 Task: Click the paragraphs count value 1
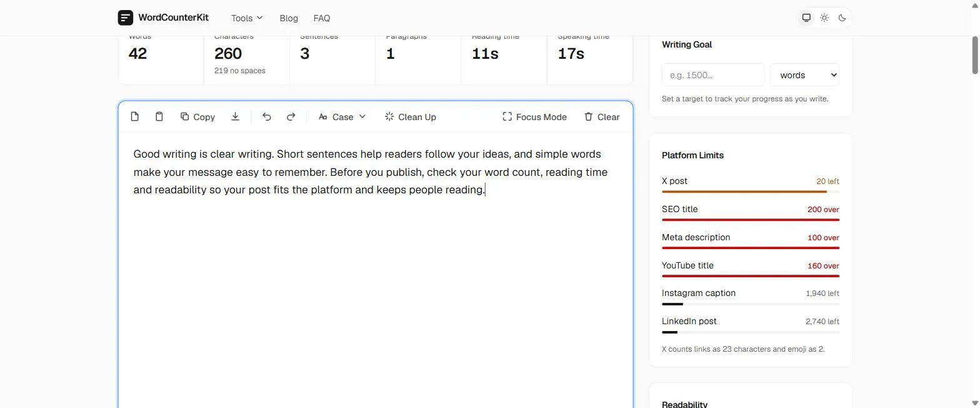click(390, 54)
